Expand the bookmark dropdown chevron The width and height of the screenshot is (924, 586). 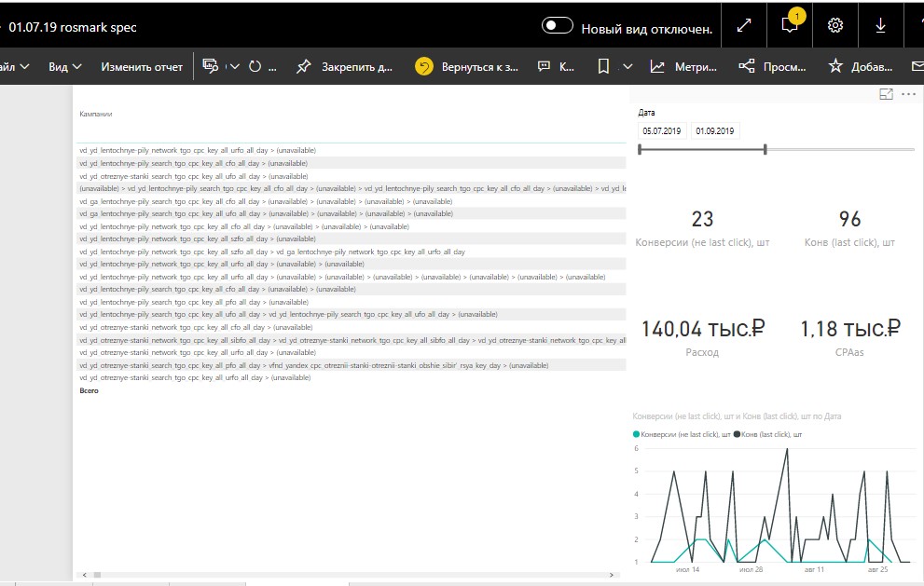click(627, 66)
